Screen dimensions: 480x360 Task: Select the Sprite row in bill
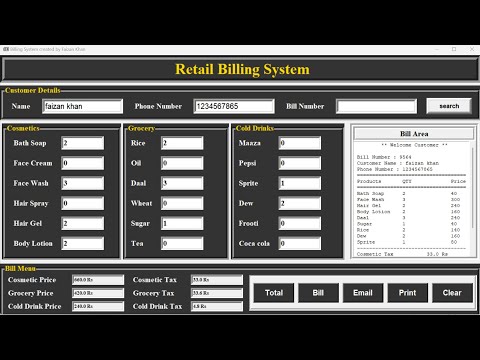pyautogui.click(x=407, y=242)
